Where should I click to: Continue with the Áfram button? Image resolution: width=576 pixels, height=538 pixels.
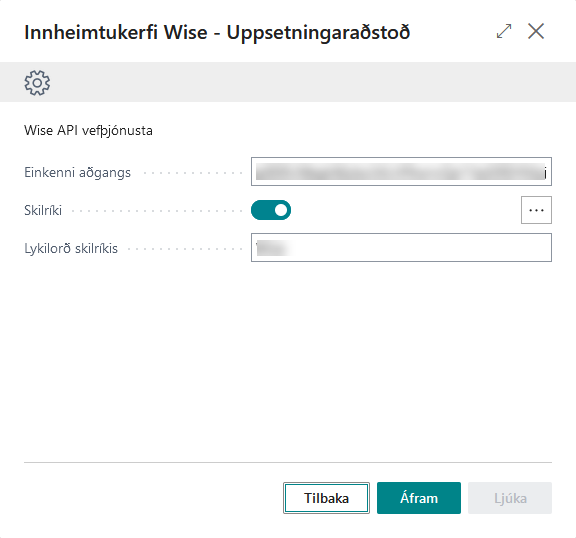point(419,498)
